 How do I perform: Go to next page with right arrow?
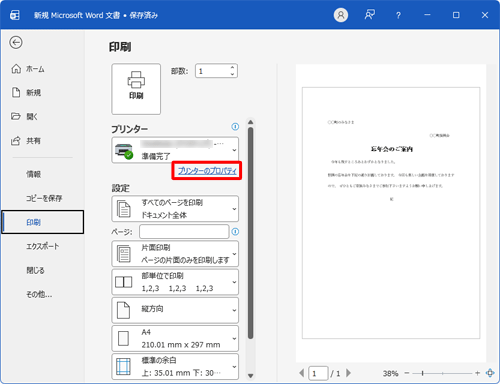click(x=348, y=373)
